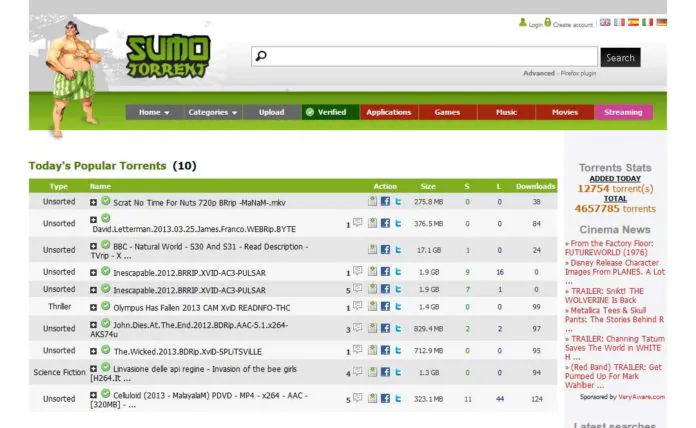Image resolution: width=696 pixels, height=428 pixels.
Task: Read Metallica Tees & Skull Pants news
Action: (614, 320)
